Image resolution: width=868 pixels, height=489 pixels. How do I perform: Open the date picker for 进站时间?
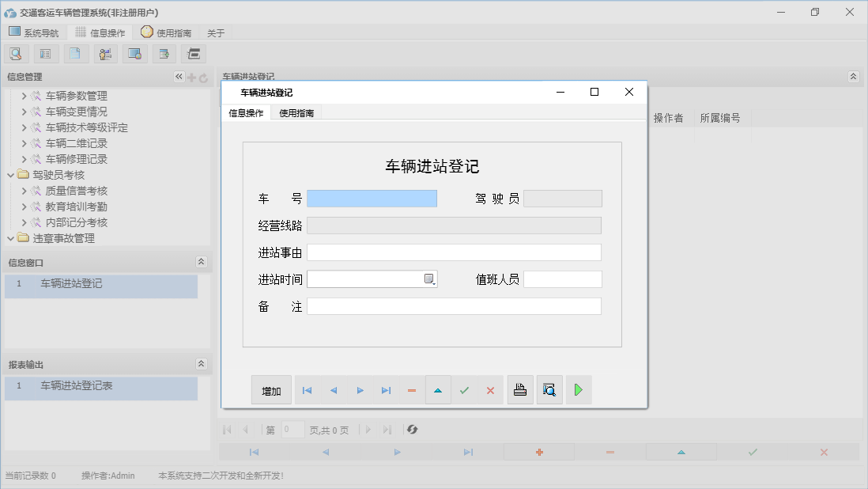pyautogui.click(x=429, y=278)
